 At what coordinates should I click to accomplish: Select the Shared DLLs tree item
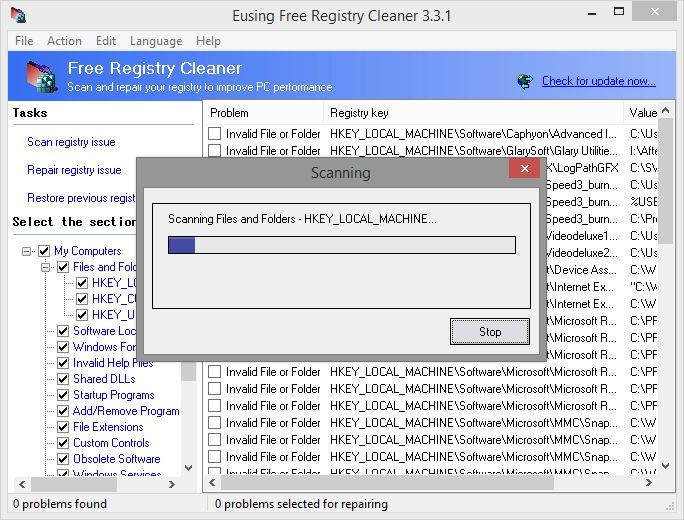tap(104, 379)
